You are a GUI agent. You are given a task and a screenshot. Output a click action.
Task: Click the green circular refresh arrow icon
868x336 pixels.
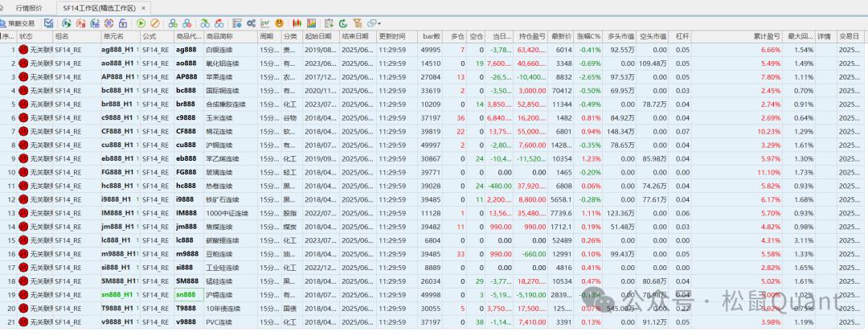[x=343, y=23]
